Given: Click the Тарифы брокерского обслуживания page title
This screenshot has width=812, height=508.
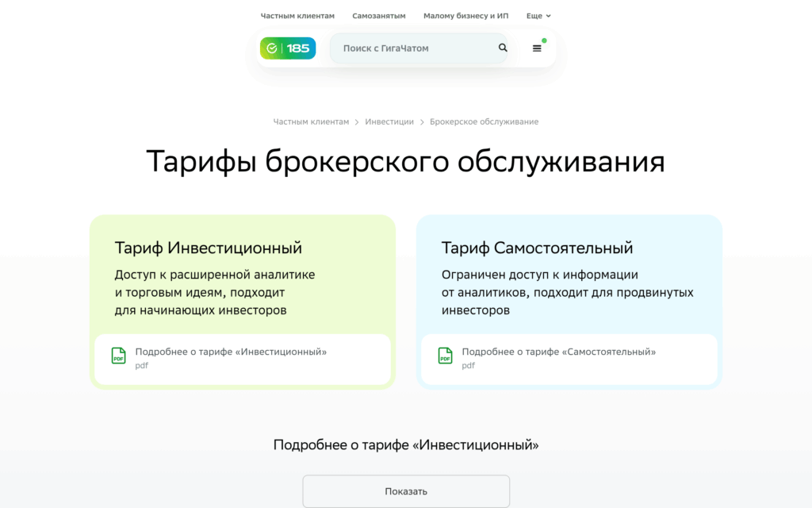Looking at the screenshot, I should 405,161.
